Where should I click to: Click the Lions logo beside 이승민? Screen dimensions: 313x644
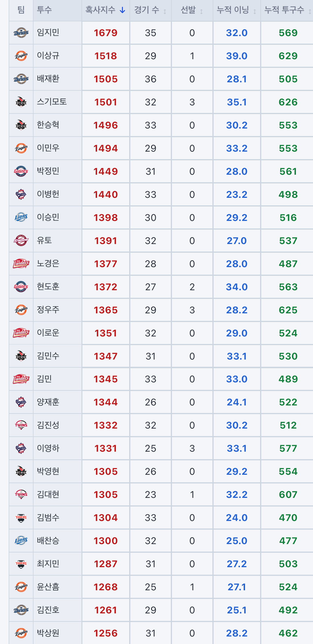point(21,217)
